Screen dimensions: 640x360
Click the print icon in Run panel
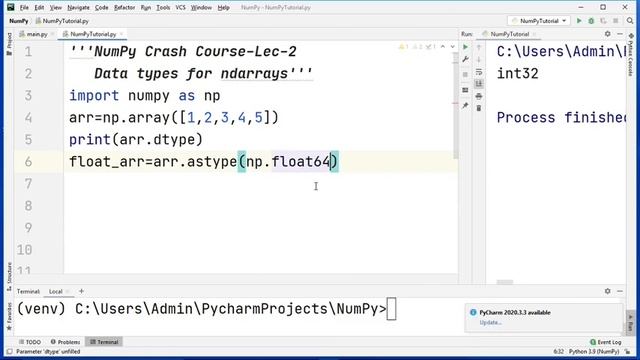pyautogui.click(x=479, y=96)
